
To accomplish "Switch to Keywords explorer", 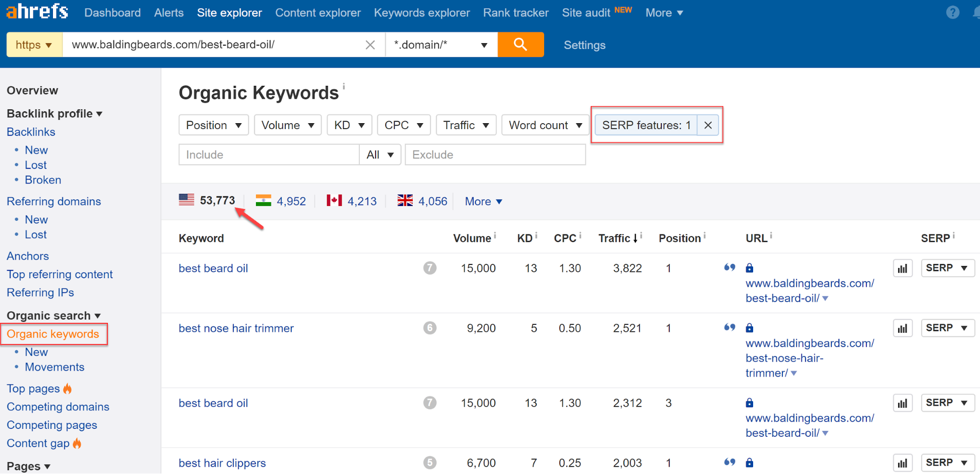I will [x=422, y=13].
